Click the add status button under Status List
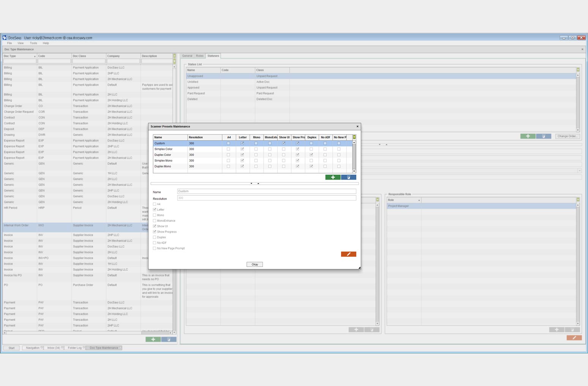Screen dimensions: 588x386 tap(528, 136)
